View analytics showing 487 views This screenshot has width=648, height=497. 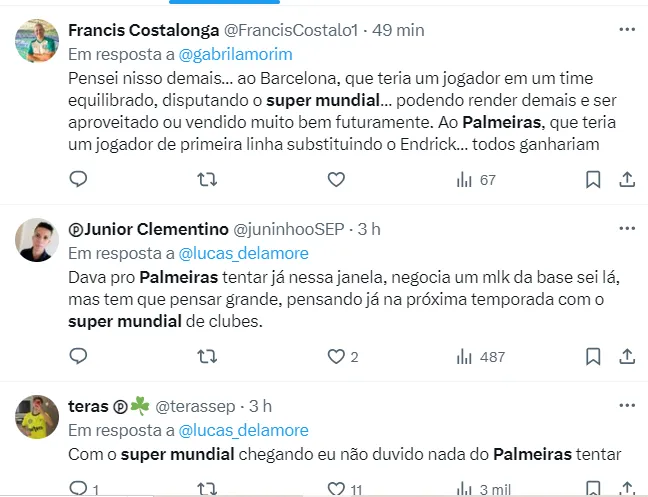coord(480,356)
